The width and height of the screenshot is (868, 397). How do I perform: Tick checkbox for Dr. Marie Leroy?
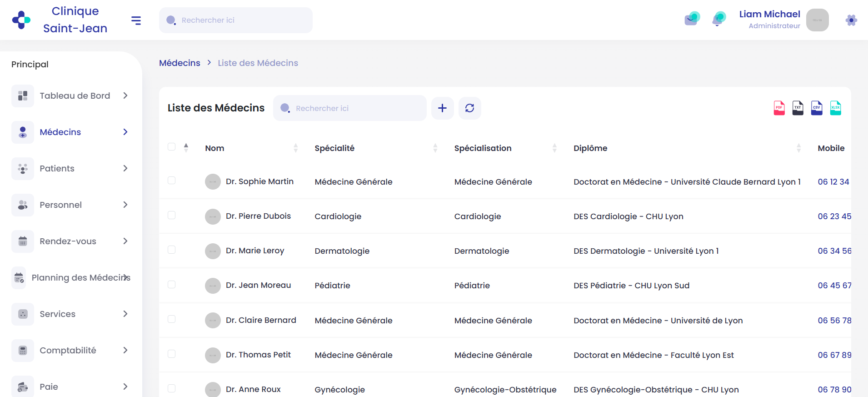coord(171,250)
